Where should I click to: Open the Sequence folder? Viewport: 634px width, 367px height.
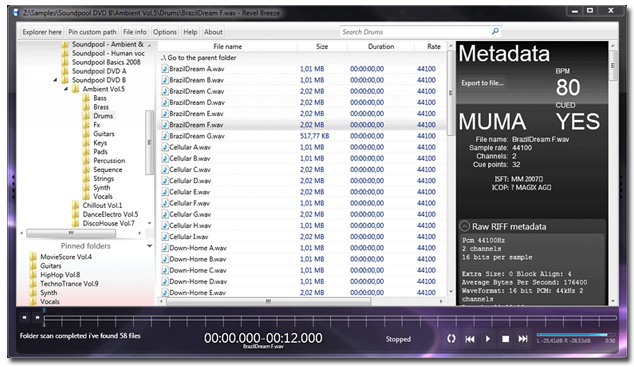[x=108, y=169]
